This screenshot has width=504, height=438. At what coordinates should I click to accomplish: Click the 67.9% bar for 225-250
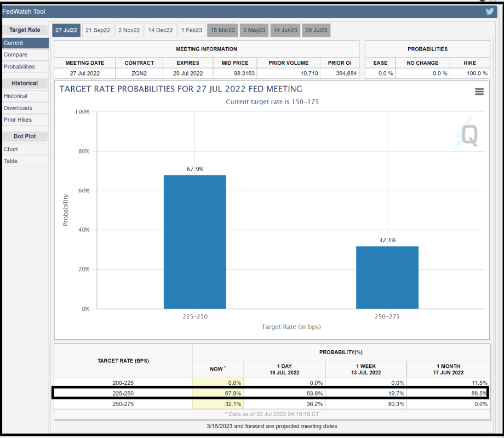click(194, 242)
